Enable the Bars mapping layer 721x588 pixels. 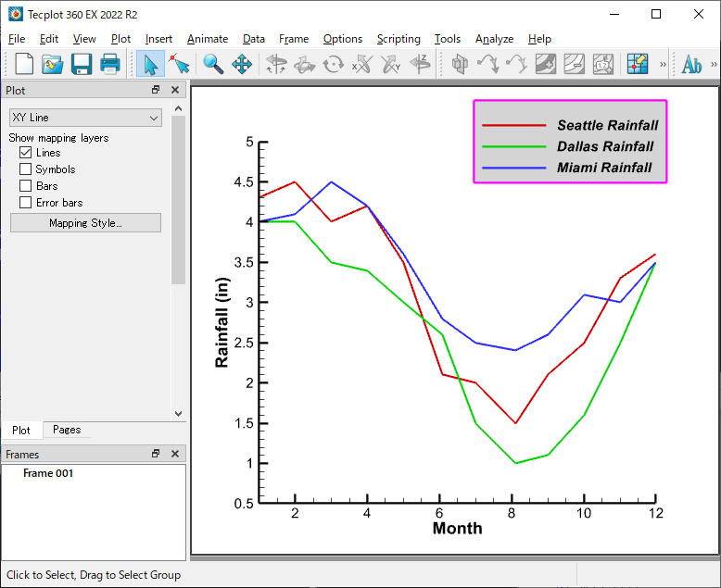click(x=26, y=185)
